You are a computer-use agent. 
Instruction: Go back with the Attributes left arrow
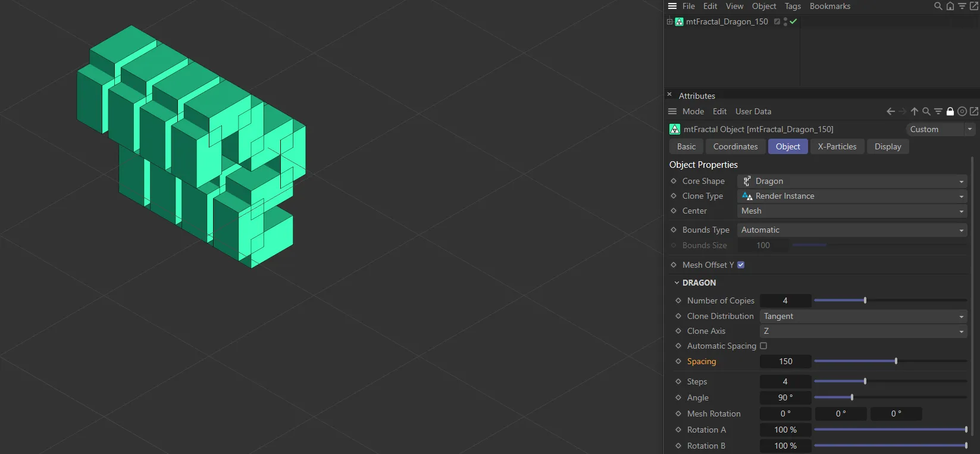click(x=891, y=111)
